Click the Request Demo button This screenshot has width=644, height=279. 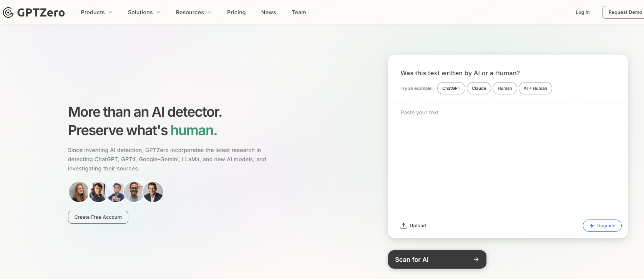(623, 12)
